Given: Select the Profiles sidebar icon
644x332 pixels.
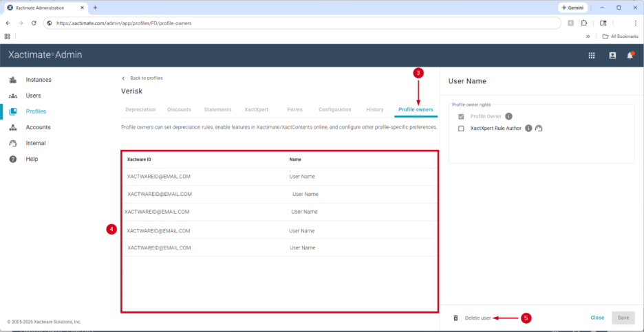Looking at the screenshot, I should click(13, 111).
